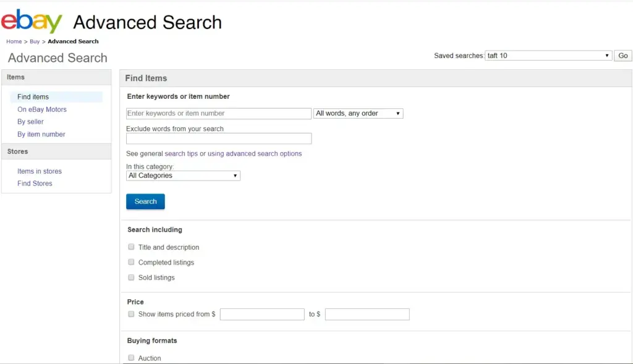Click the blue Search button
This screenshot has width=633, height=364.
(145, 201)
